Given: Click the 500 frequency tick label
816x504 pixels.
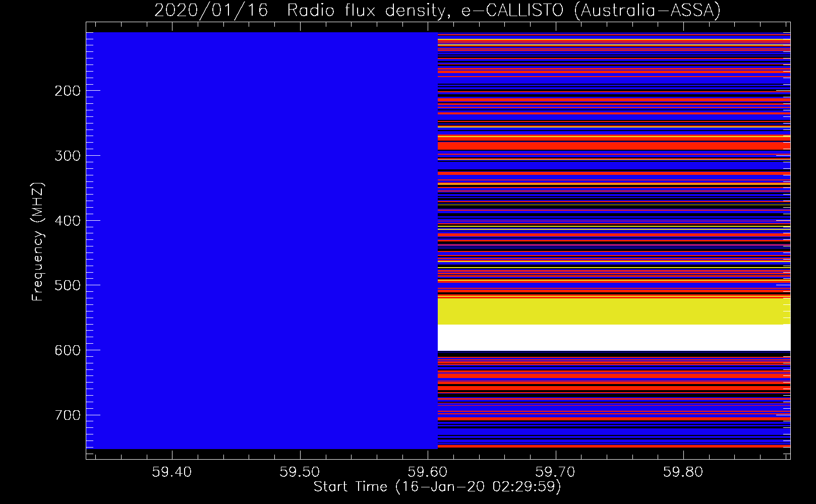Looking at the screenshot, I should click(x=67, y=285).
